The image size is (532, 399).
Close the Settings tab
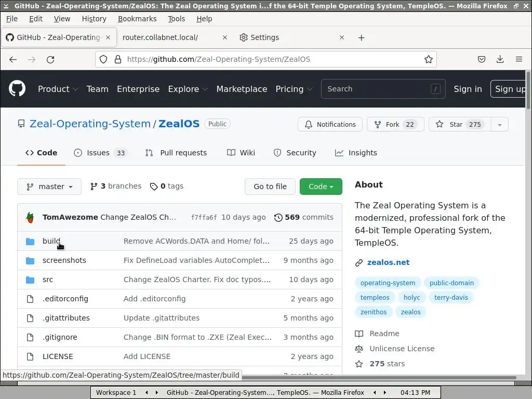(x=342, y=37)
